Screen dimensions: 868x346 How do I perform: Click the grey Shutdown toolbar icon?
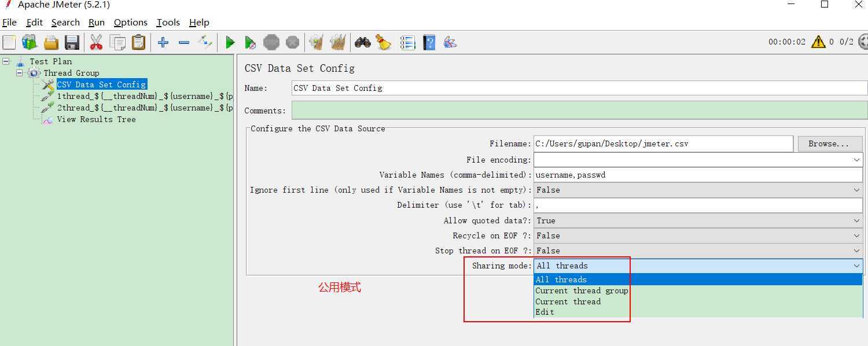point(293,42)
